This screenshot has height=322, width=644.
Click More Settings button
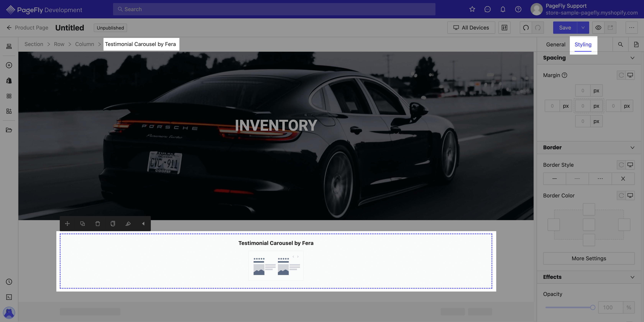(x=589, y=258)
